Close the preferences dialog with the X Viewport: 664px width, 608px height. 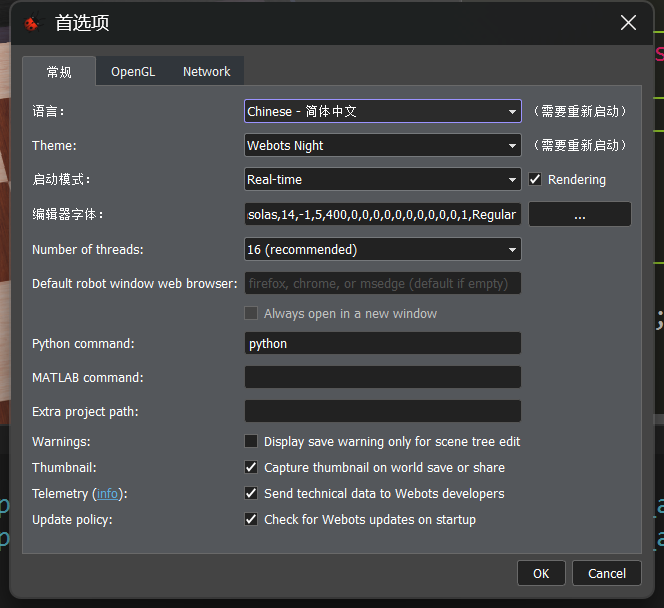click(x=628, y=22)
